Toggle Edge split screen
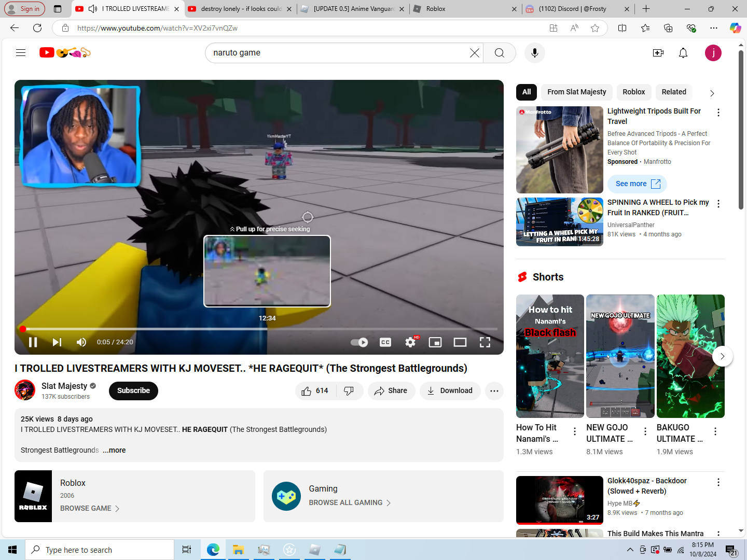The height and width of the screenshot is (560, 747). (622, 28)
